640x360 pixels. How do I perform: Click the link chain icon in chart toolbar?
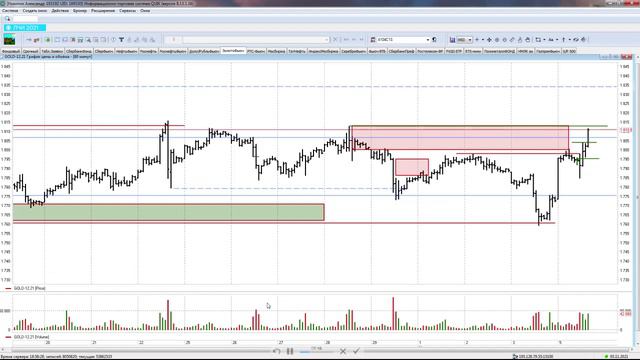pyautogui.click(x=512, y=40)
